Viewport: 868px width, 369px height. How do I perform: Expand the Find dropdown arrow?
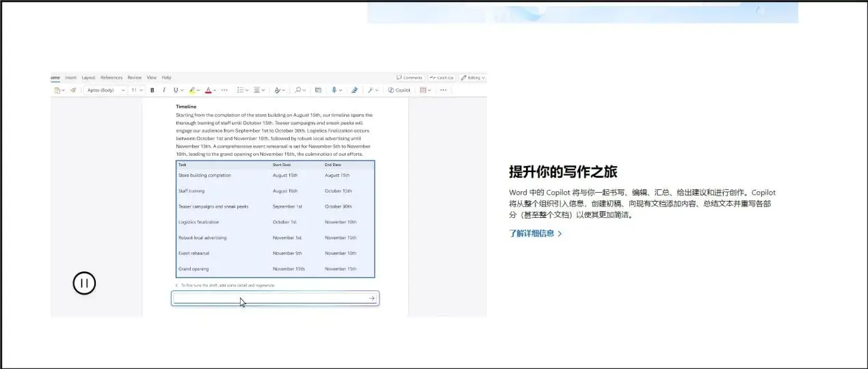click(x=304, y=90)
